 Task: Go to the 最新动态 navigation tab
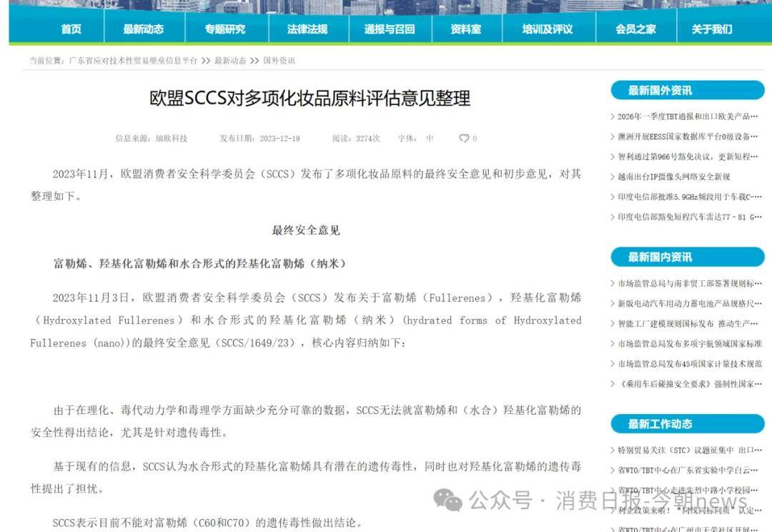pyautogui.click(x=143, y=29)
